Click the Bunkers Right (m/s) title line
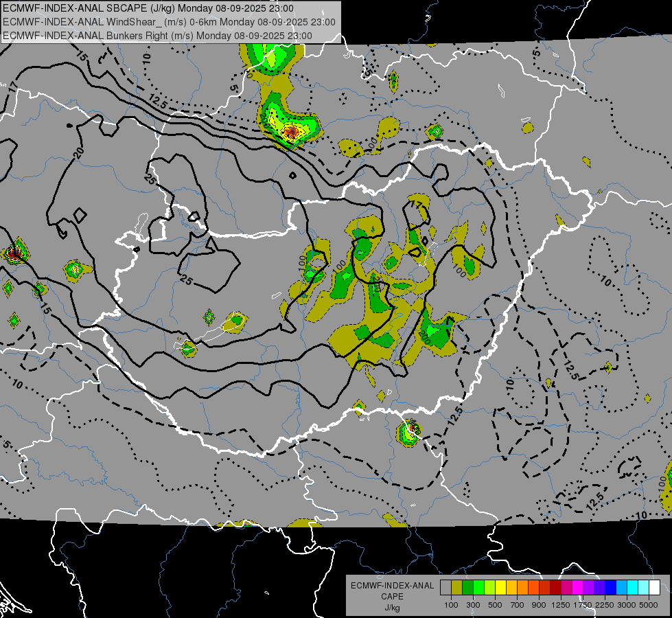 157,36
